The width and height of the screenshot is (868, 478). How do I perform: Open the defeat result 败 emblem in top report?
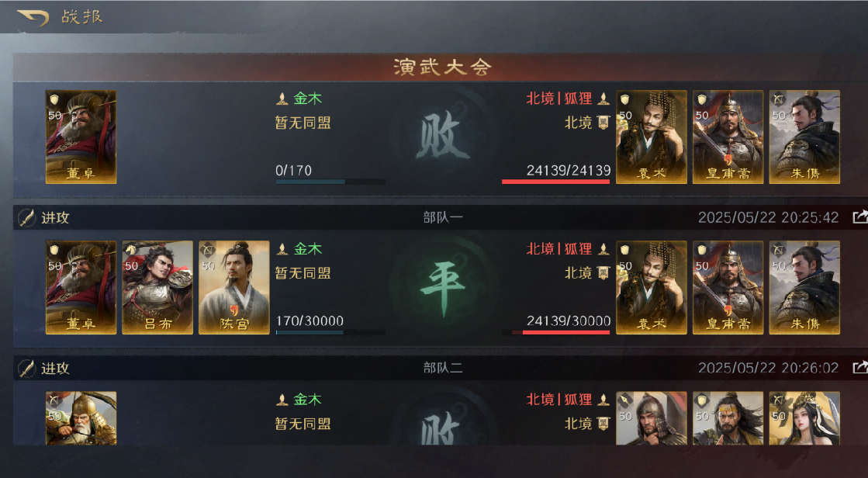(443, 137)
